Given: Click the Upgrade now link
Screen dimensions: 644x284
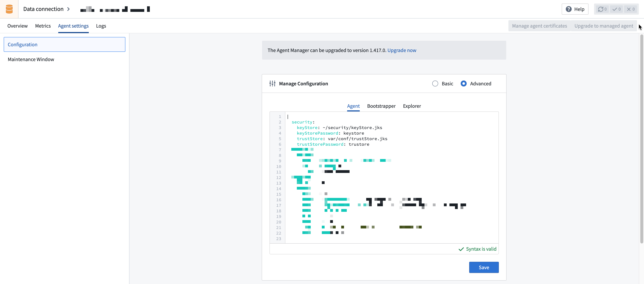Looking at the screenshot, I should point(402,50).
